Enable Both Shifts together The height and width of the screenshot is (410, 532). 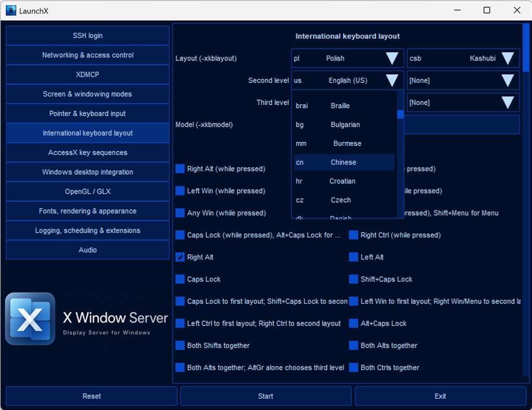coord(180,345)
